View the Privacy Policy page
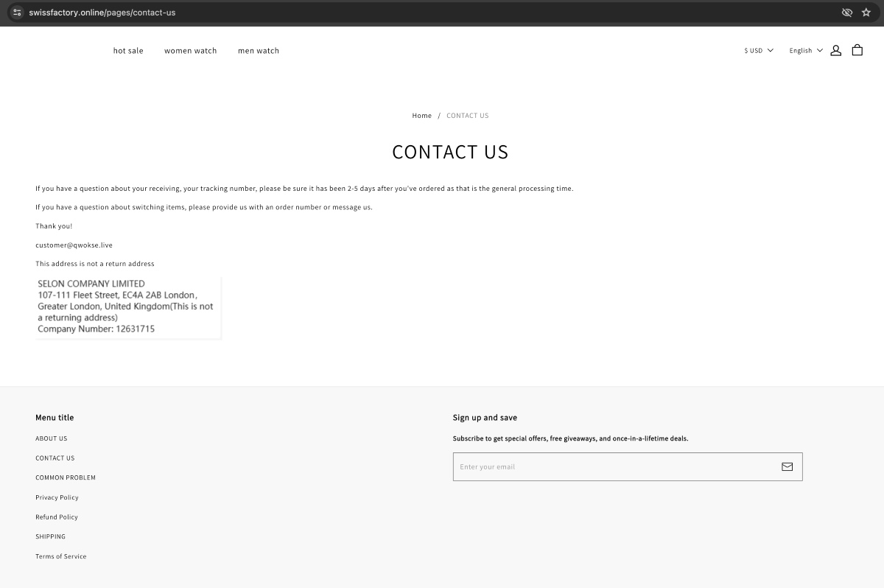 click(x=57, y=497)
